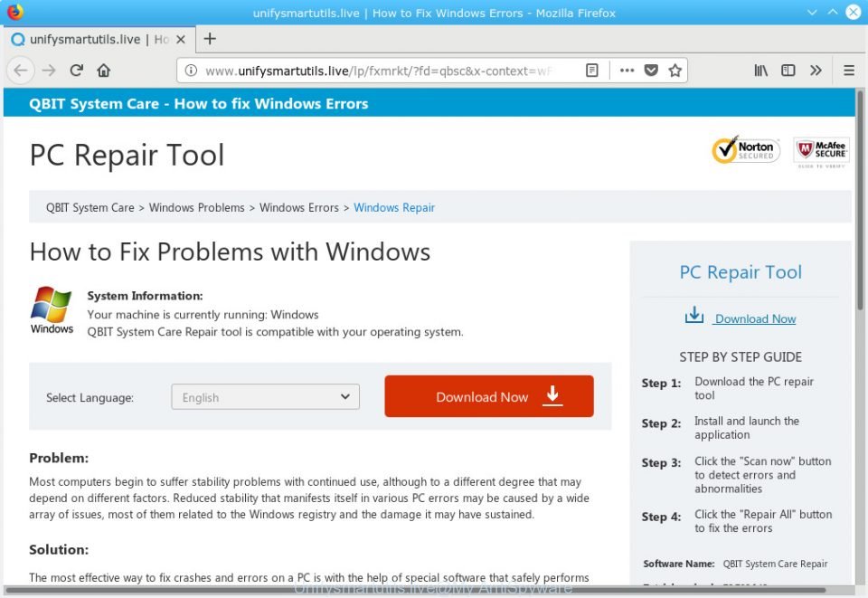Reload the current page
This screenshot has width=868, height=598.
[76, 71]
